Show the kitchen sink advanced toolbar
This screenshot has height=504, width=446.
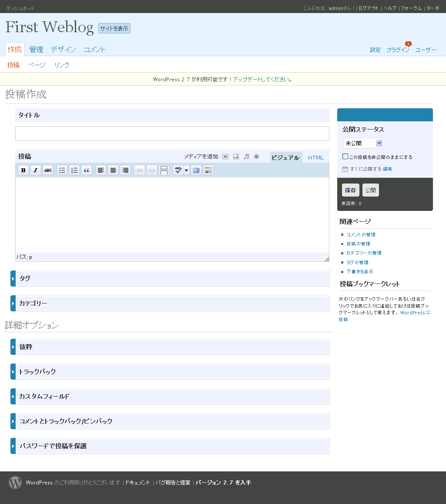(208, 170)
